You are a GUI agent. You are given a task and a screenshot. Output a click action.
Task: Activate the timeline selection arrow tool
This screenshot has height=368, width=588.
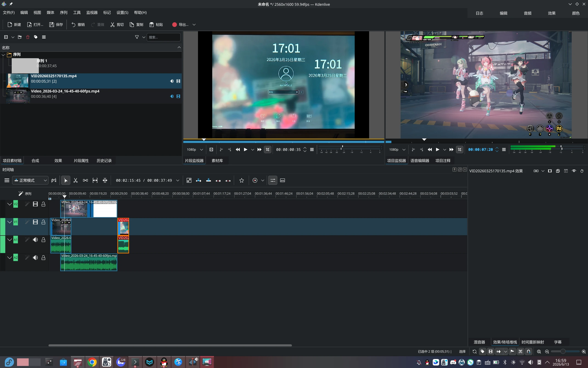coord(66,180)
